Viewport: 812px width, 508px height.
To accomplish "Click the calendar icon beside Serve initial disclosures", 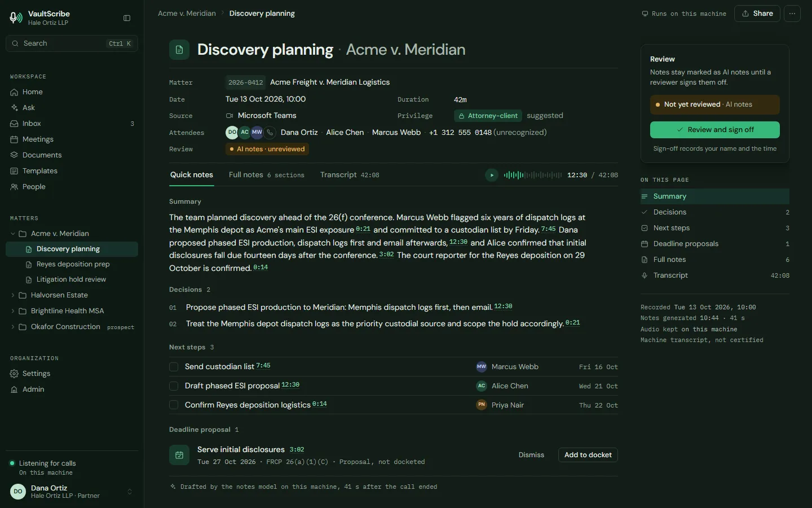I will pos(179,455).
